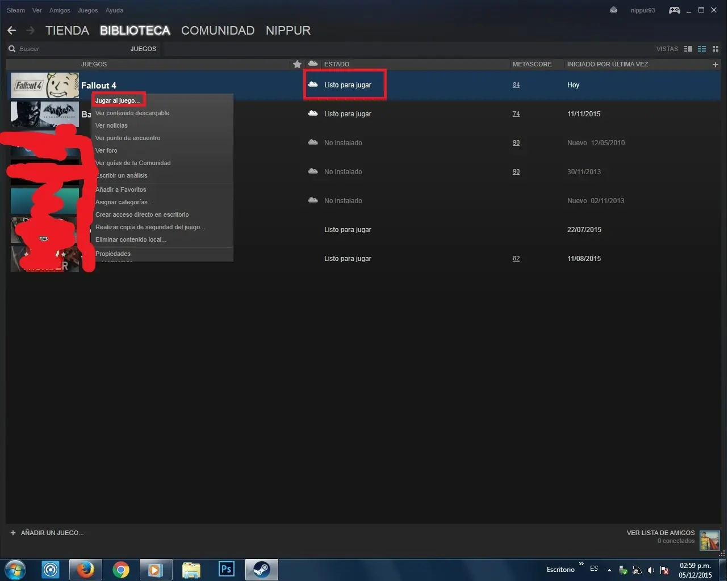
Task: Sort by the JUEGOS column header
Action: (x=94, y=64)
